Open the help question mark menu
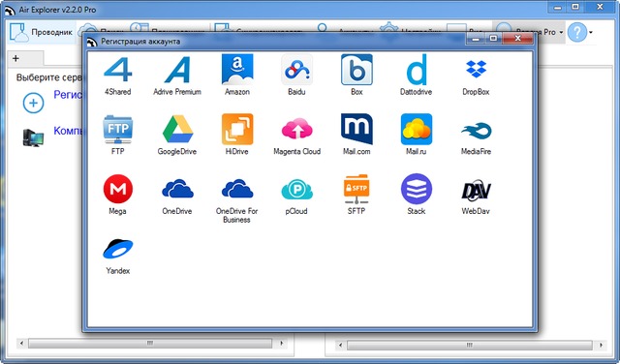This screenshot has height=364, width=620. (577, 32)
